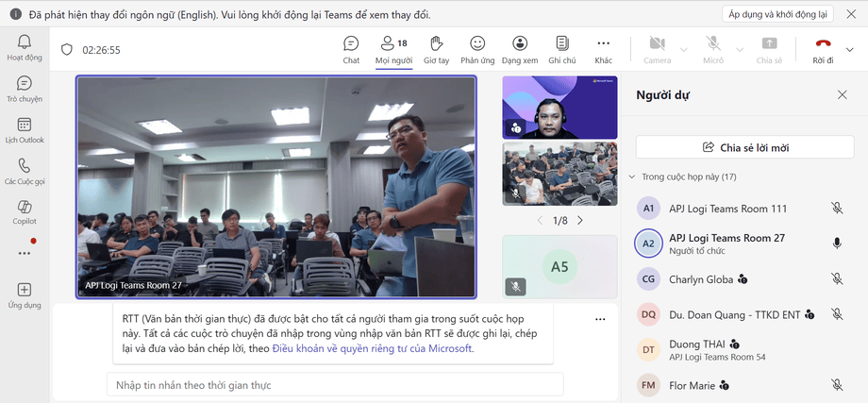This screenshot has width=868, height=403.
Task: Open Điều khoản về quyền riêng tư link
Action: click(x=372, y=349)
